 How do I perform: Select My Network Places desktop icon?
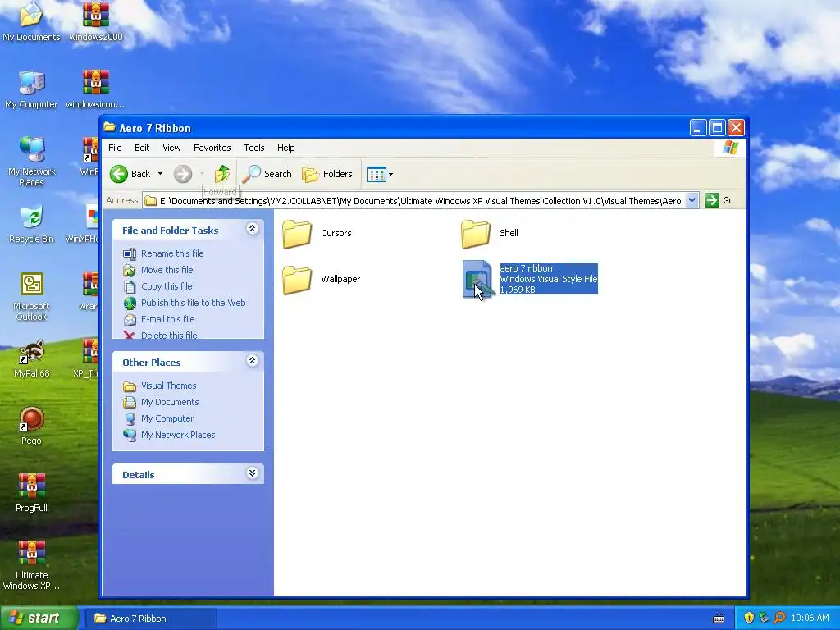point(31,161)
